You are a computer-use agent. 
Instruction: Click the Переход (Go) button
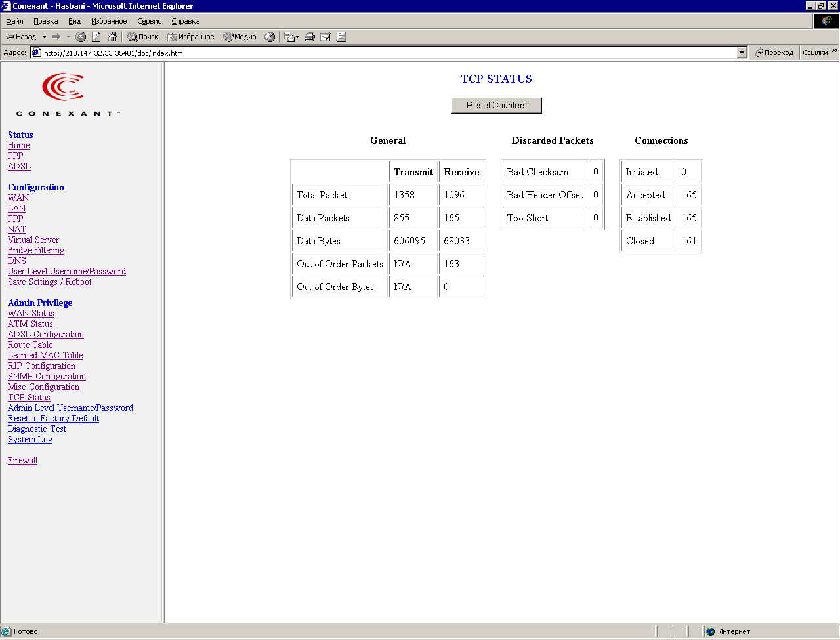[774, 53]
